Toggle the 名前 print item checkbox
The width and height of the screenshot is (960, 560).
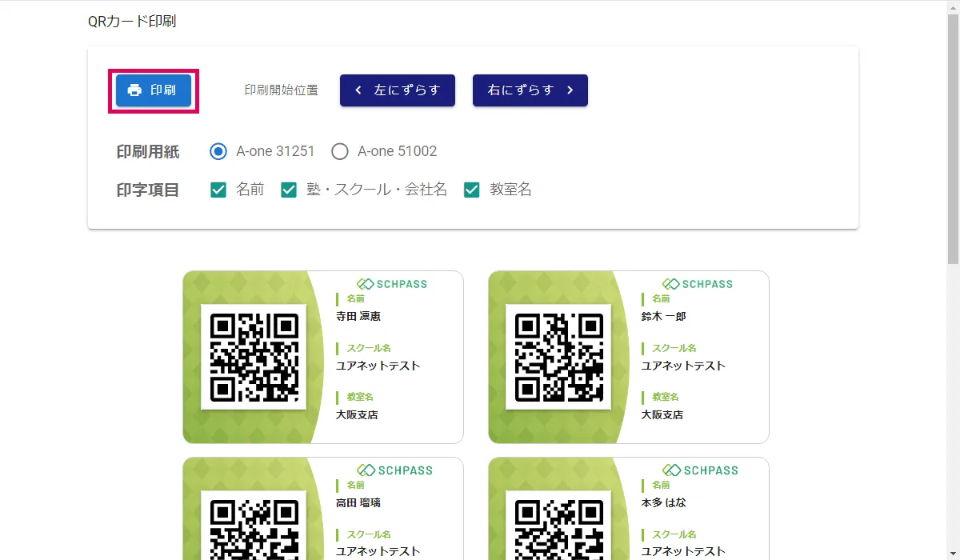(x=218, y=190)
